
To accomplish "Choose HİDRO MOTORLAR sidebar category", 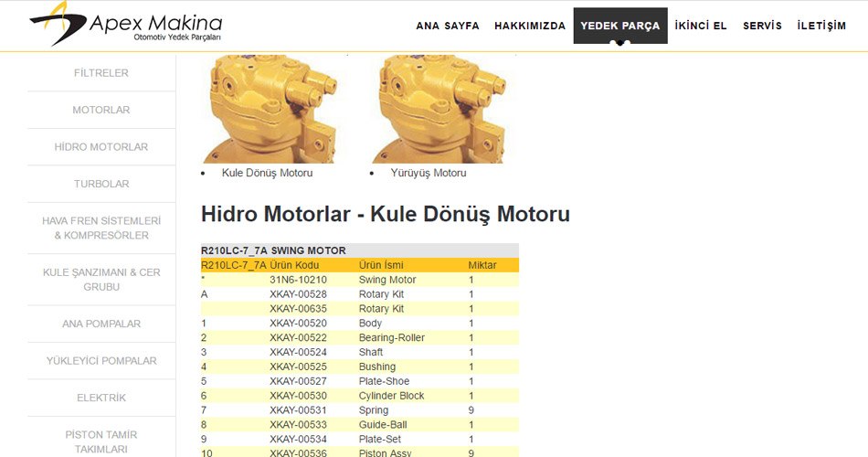I will click(101, 147).
